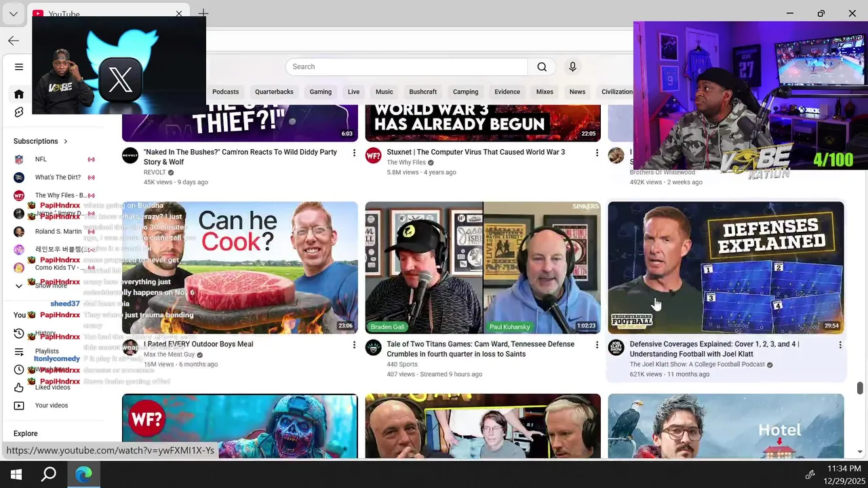This screenshot has width=868, height=488.
Task: Click The Why Files avatar beside Stuxnet video
Action: tap(373, 156)
